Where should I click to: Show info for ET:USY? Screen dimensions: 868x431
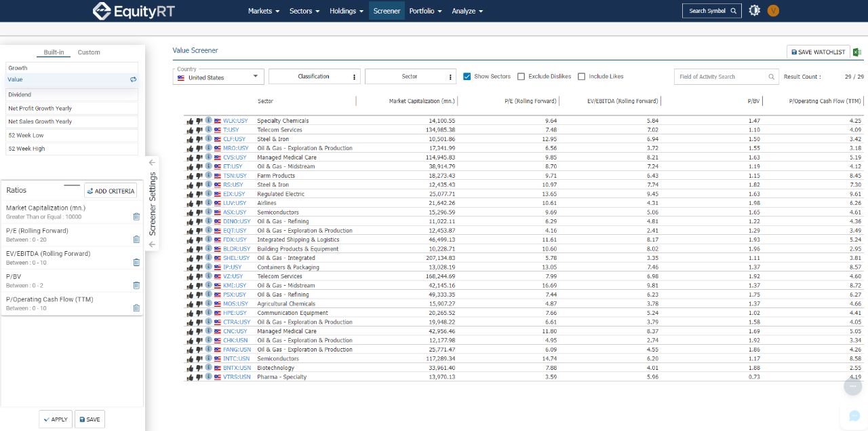[209, 166]
